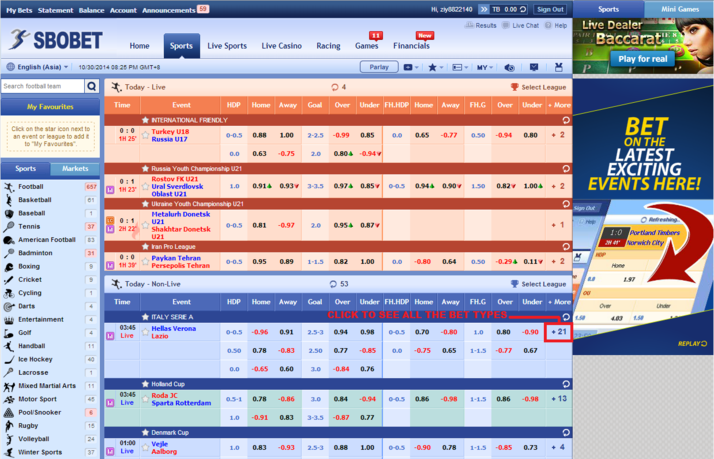Favourite the Denmark Cup league star
Image resolution: width=714 pixels, height=459 pixels.
tap(145, 433)
